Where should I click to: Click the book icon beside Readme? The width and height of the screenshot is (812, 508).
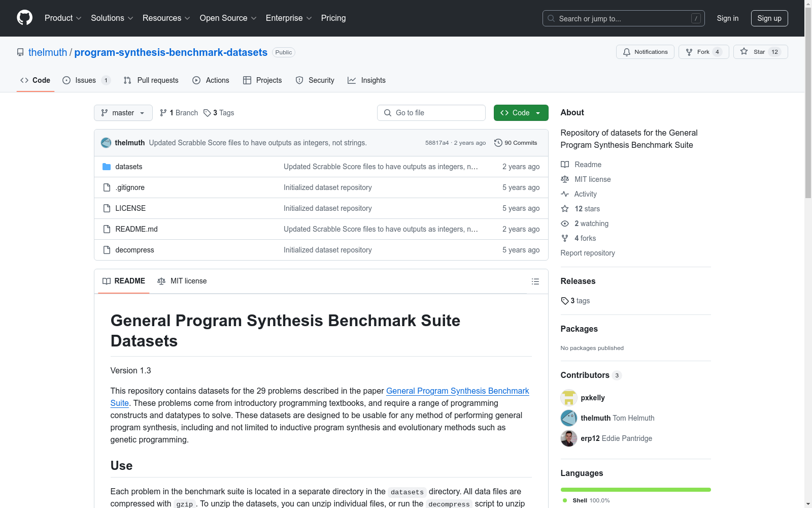coord(565,165)
